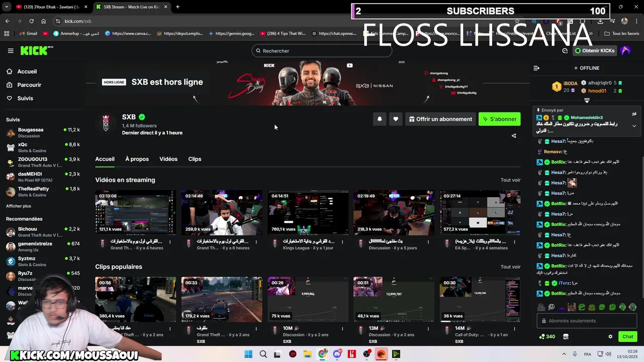The height and width of the screenshot is (362, 644).
Task: Open gamemixtreize recommended channel
Action: pos(43,246)
